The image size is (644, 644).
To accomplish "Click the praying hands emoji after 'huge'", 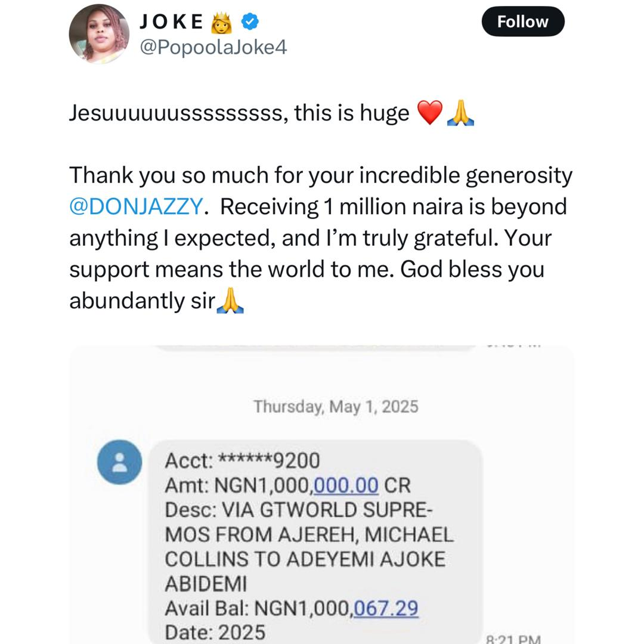I will pos(460,113).
